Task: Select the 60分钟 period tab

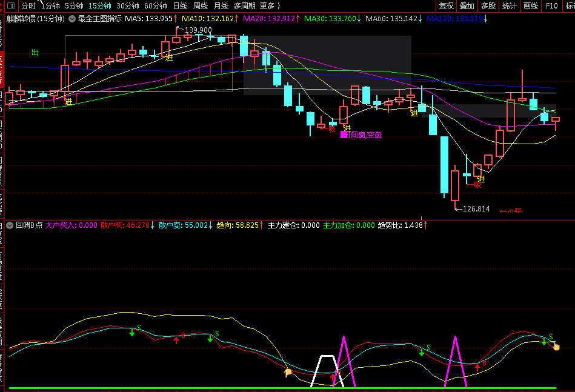Action: (156, 6)
